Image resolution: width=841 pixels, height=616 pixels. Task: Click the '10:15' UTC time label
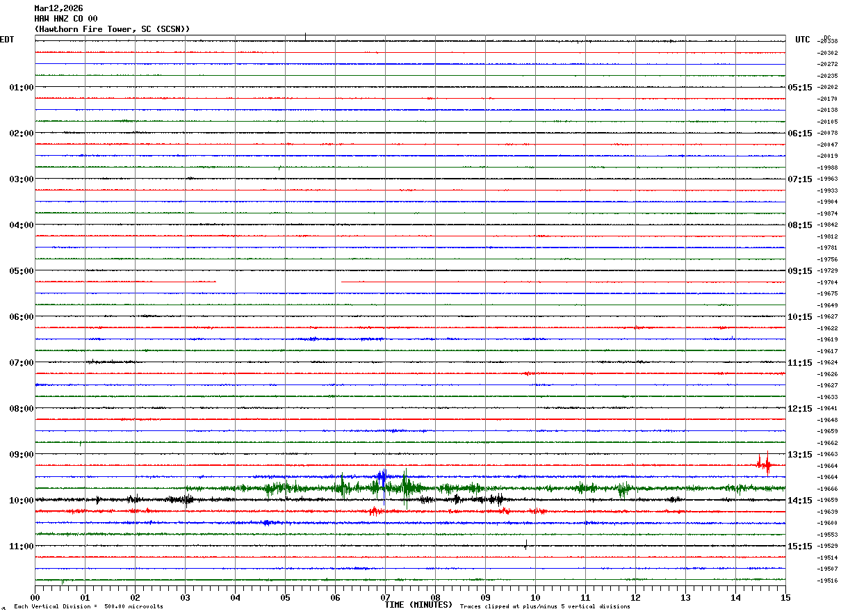tap(800, 317)
